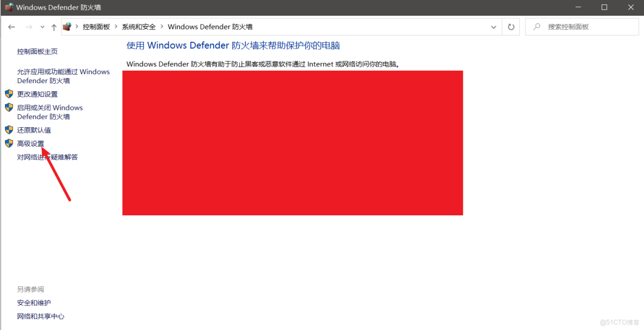Click inside the 搜索控制面板 search field
Viewport: 644px width, 330px height.
[x=582, y=26]
